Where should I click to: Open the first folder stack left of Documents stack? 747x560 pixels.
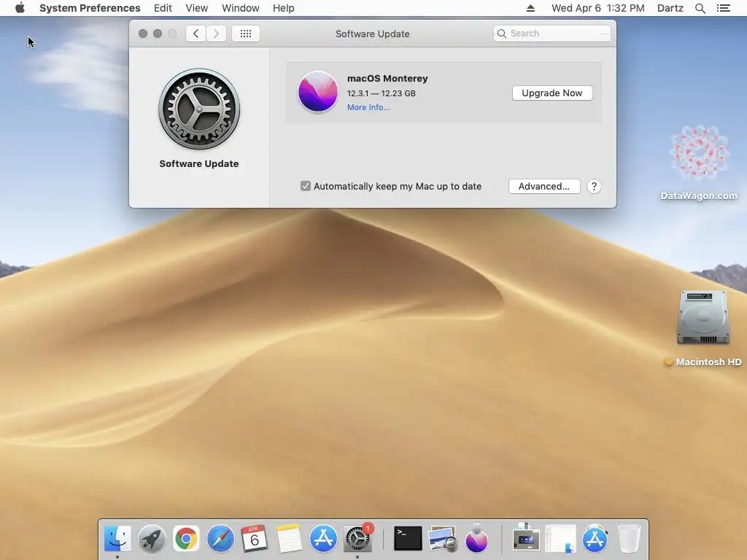(526, 539)
